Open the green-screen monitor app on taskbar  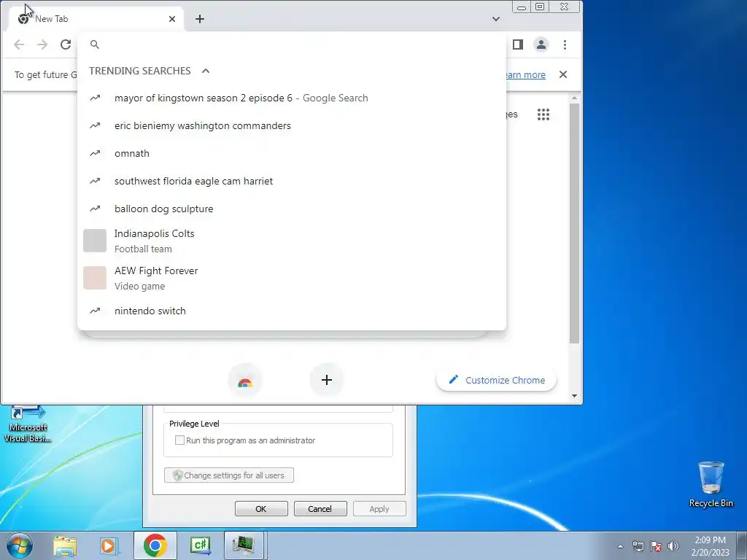coord(244,545)
